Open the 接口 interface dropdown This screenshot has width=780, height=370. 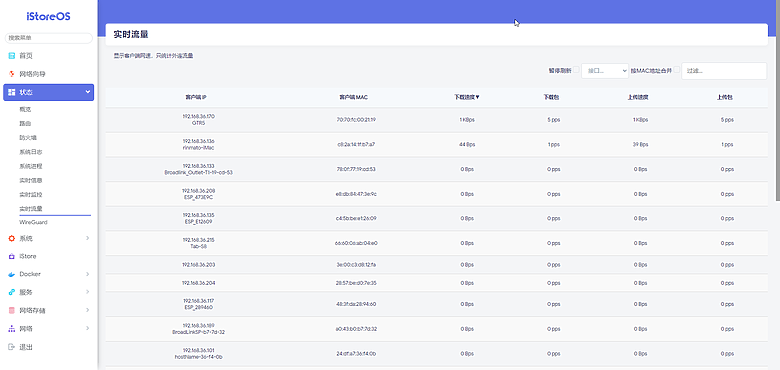click(x=605, y=71)
